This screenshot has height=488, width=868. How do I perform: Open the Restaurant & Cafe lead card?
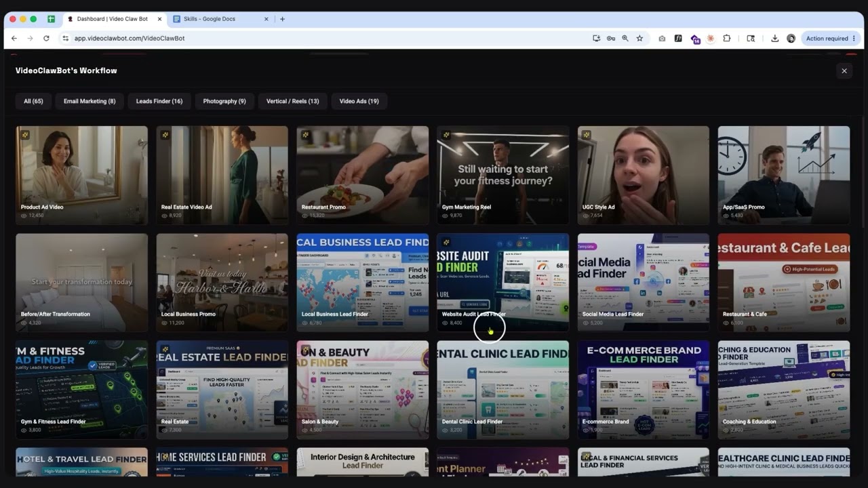point(783,283)
